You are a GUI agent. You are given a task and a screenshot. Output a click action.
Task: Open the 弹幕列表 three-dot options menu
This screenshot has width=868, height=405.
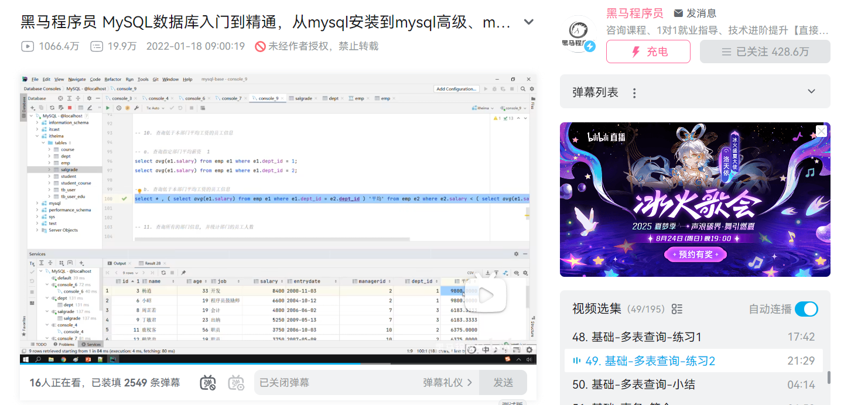click(634, 92)
